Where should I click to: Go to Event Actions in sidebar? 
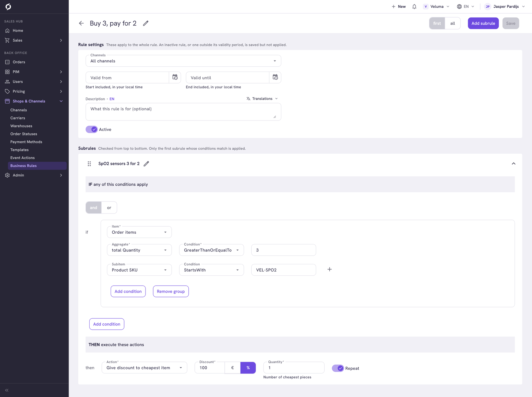[22, 158]
